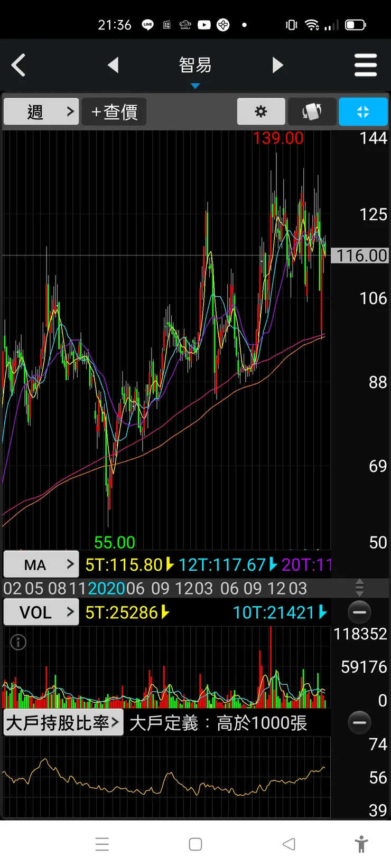The image size is (391, 868).
Task: Switch to next stock with right triangle
Action: (x=277, y=65)
